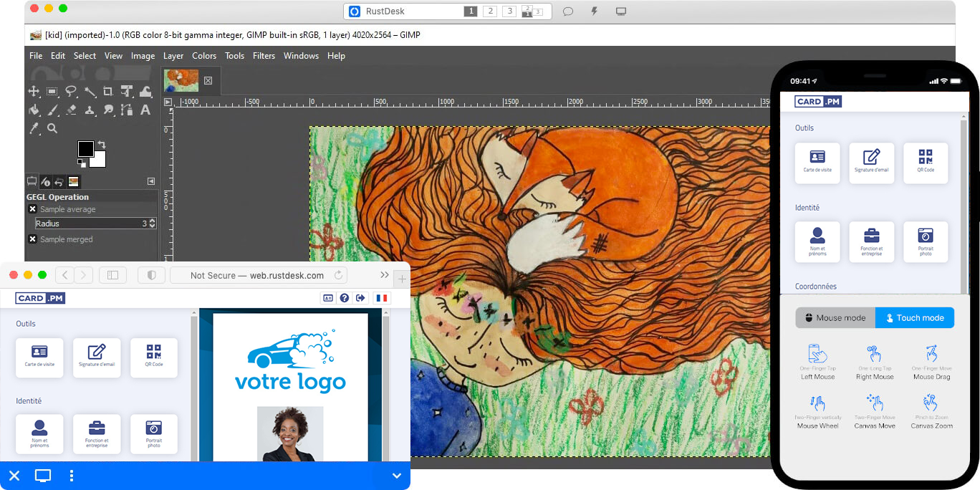Open the Edit menu in GIMP
The height and width of the screenshot is (490, 980).
58,56
